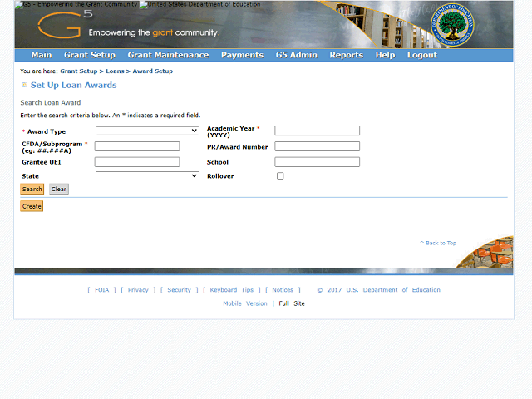Image resolution: width=532 pixels, height=399 pixels.
Task: Open the Help menu
Action: point(385,55)
